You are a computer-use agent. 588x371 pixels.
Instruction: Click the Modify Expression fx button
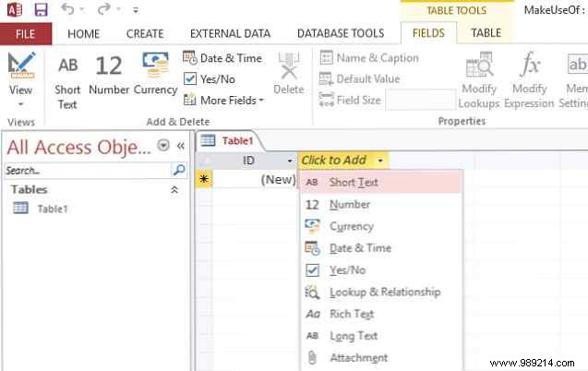point(529,80)
